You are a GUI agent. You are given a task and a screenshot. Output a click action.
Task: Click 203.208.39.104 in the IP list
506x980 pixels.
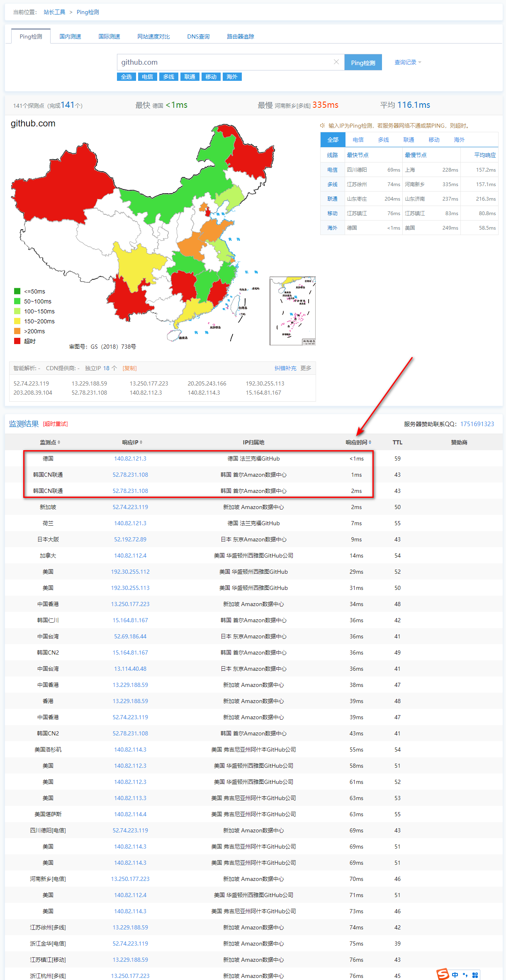[x=33, y=393]
